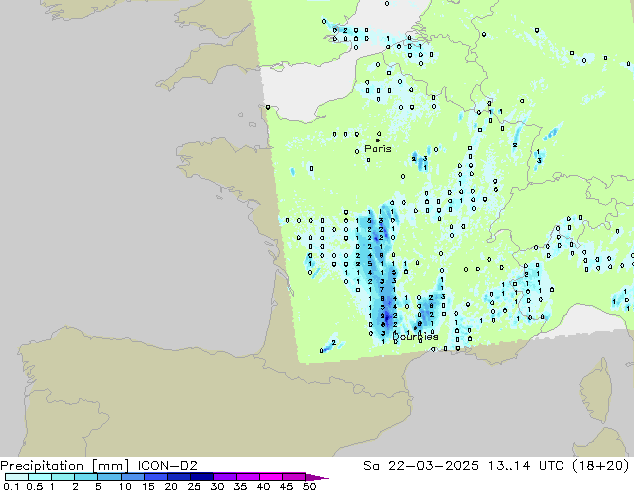Click the legend value '40'
This screenshot has height=490, width=634.
click(x=263, y=486)
